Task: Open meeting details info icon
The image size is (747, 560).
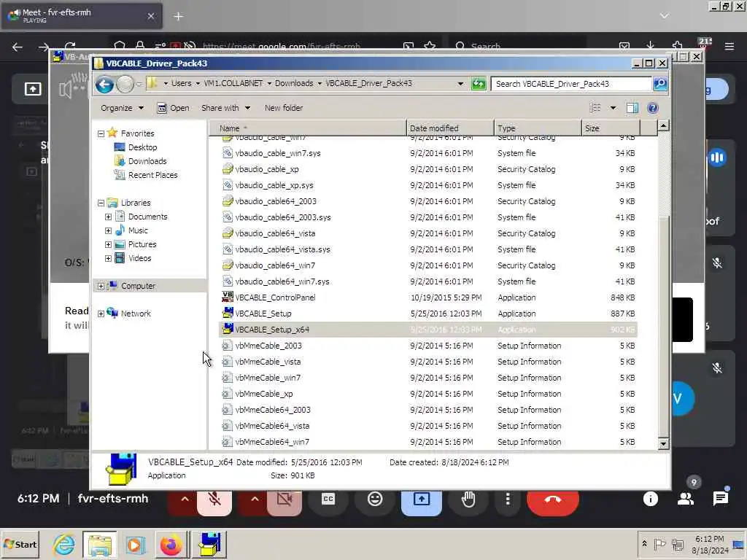Action: (650, 499)
